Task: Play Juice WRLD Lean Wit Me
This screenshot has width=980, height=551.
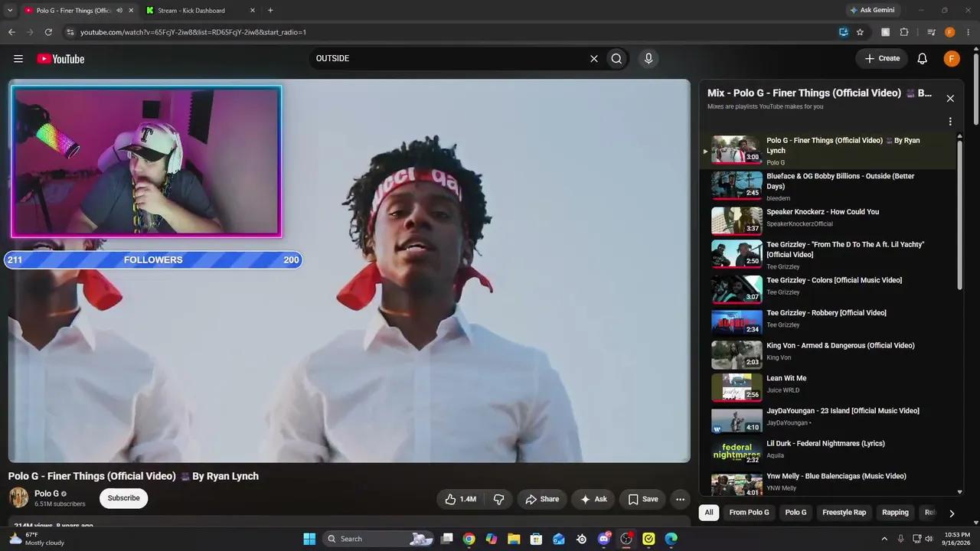Action: pos(828,386)
